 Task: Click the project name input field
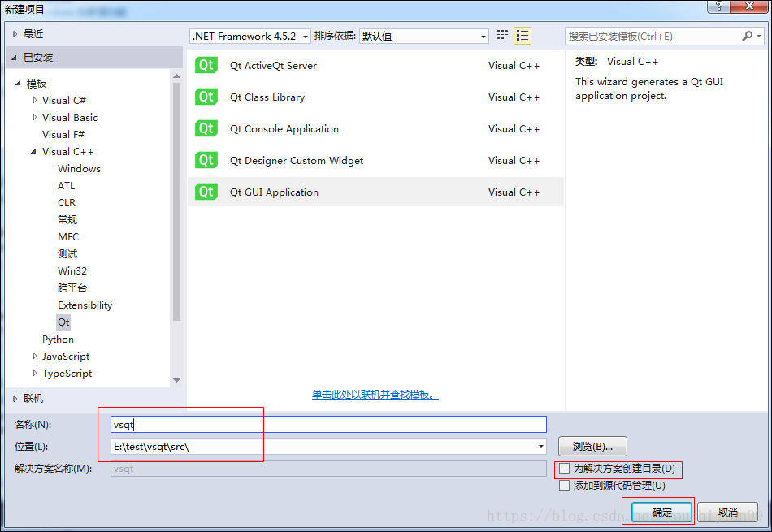pos(328,425)
